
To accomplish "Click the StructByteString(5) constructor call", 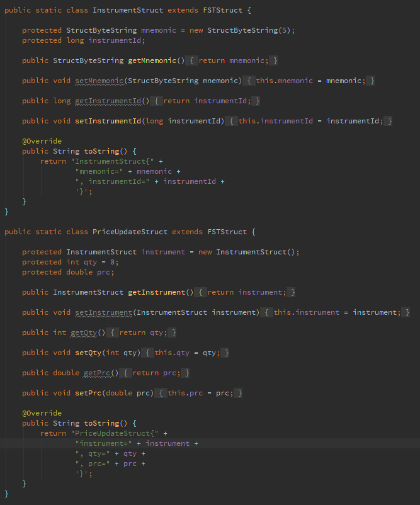I will (x=249, y=30).
